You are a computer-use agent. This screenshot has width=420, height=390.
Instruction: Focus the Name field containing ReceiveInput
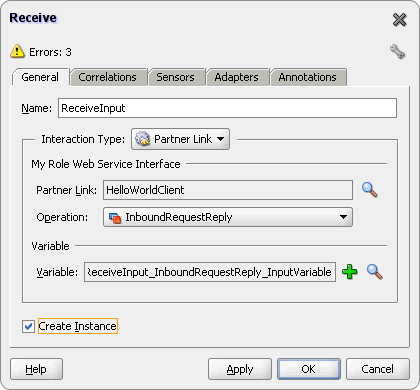pos(227,108)
